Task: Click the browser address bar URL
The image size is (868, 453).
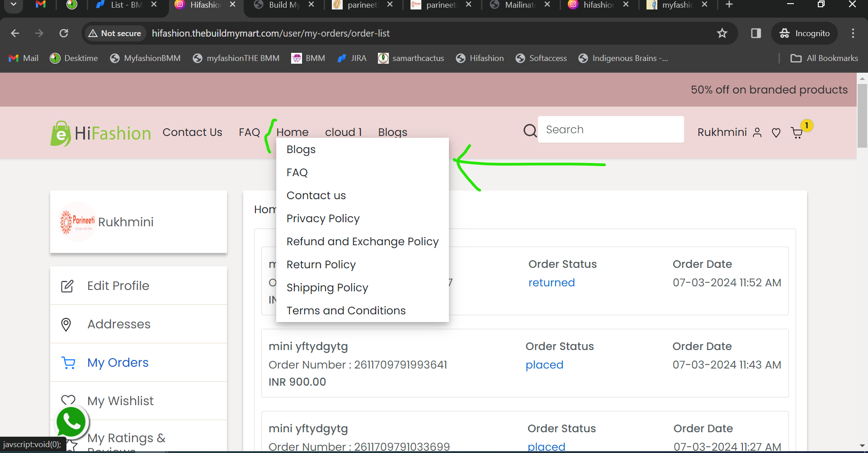Action: (x=270, y=33)
